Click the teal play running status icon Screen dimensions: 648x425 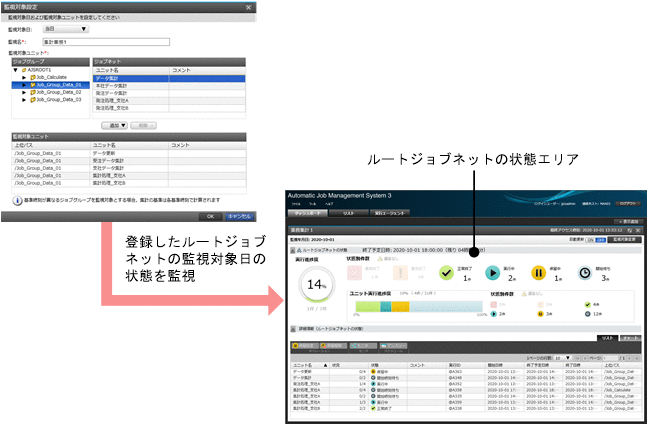pyautogui.click(x=493, y=273)
